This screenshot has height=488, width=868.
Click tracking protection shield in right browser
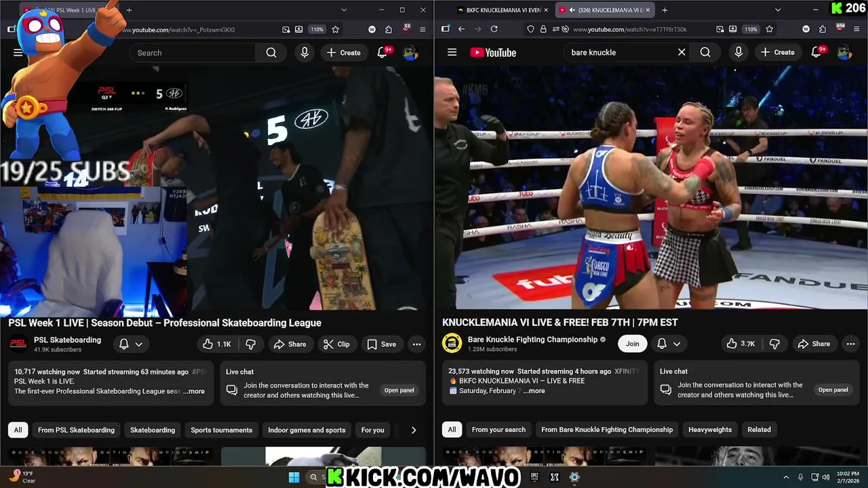[531, 29]
